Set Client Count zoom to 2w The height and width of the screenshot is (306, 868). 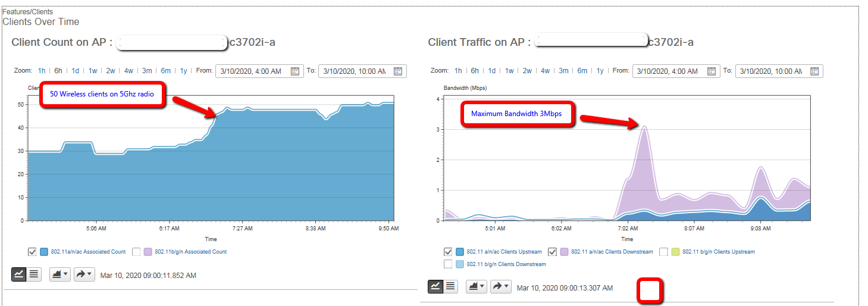[x=111, y=71]
